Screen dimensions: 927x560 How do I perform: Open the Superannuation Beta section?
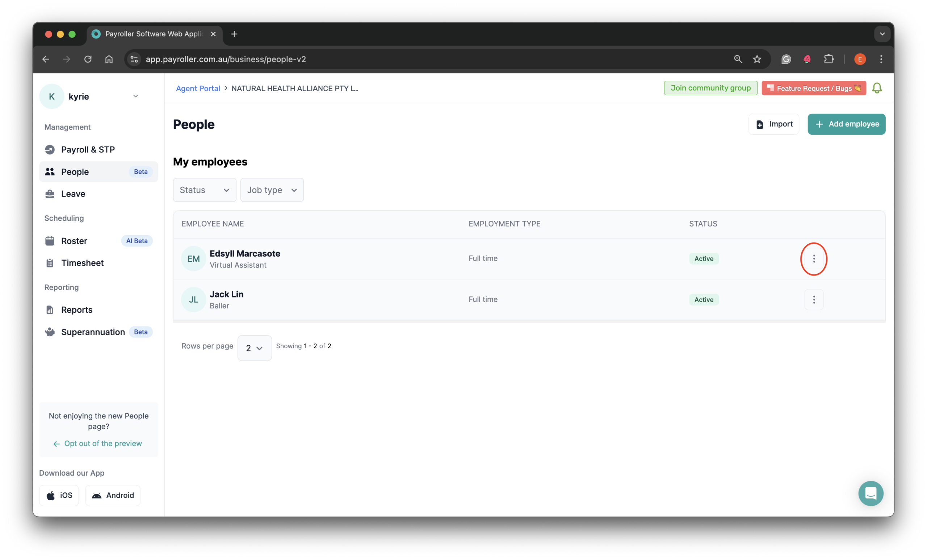pos(93,332)
